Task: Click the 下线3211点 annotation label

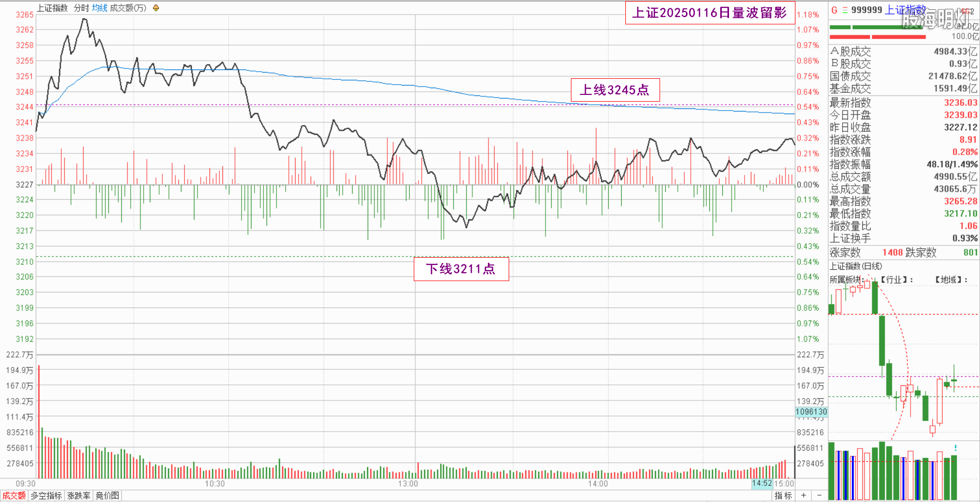Action: pos(461,269)
